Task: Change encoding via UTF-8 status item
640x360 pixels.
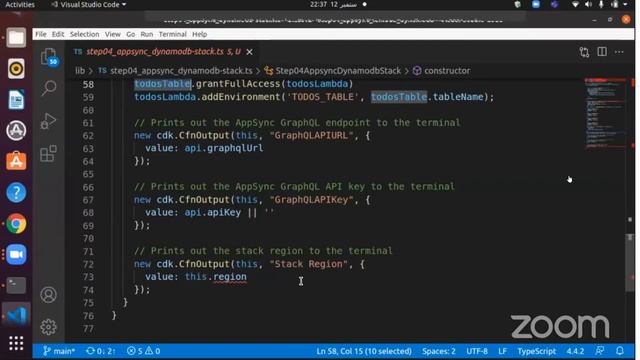Action: [x=477, y=351]
